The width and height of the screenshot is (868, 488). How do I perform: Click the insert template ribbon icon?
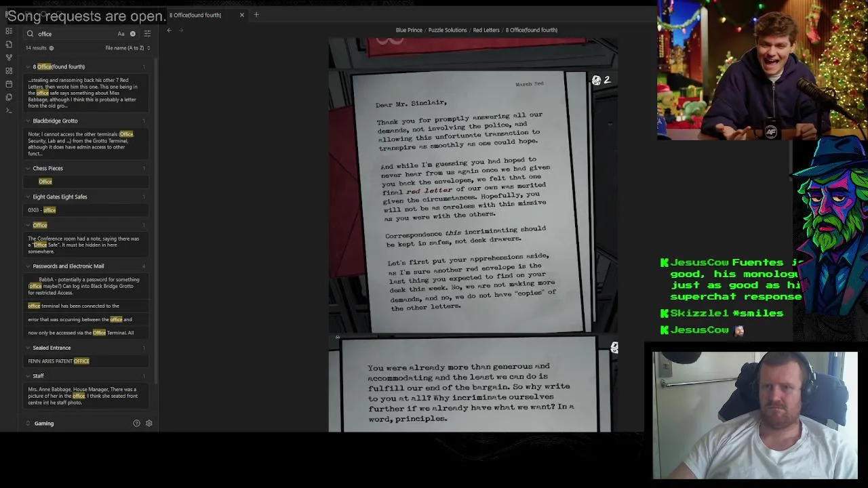[x=9, y=97]
